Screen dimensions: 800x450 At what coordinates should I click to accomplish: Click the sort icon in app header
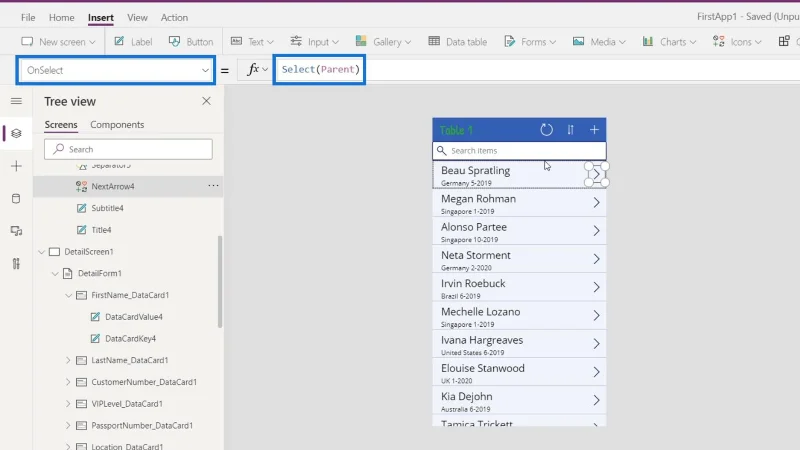pos(570,130)
